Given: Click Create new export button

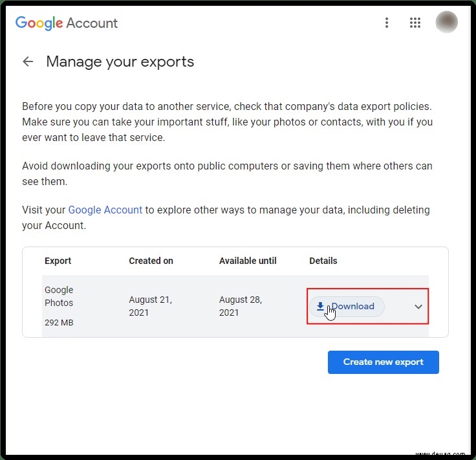Looking at the screenshot, I should click(x=383, y=362).
